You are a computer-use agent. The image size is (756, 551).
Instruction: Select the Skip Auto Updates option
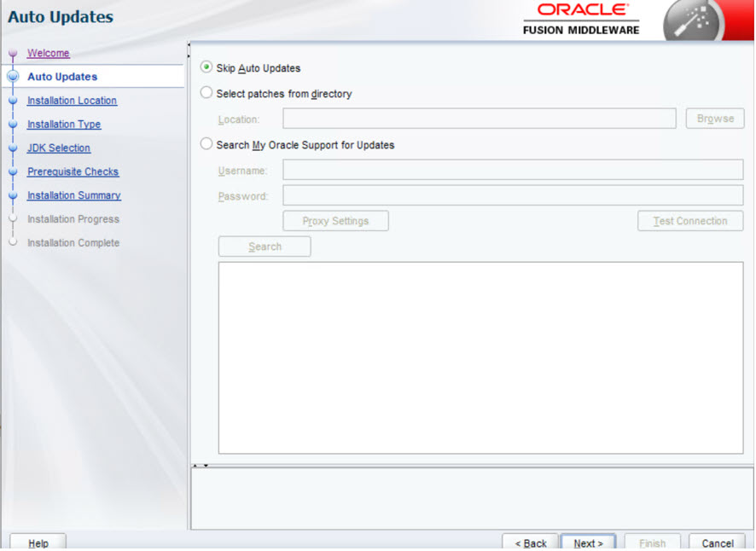205,67
